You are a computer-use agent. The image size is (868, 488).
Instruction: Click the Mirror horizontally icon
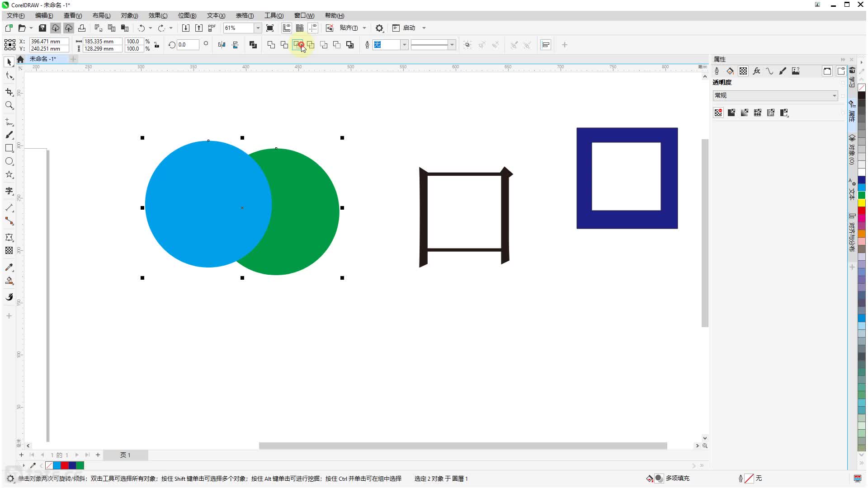(222, 45)
